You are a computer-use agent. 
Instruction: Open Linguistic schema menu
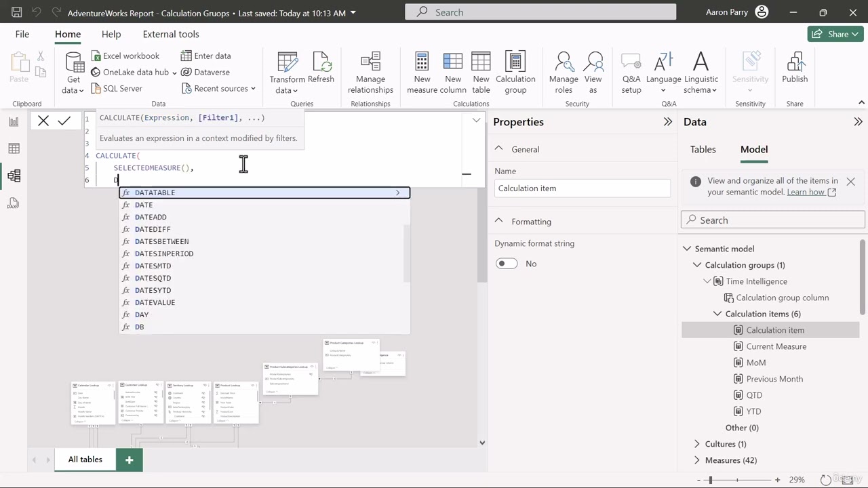pyautogui.click(x=701, y=73)
